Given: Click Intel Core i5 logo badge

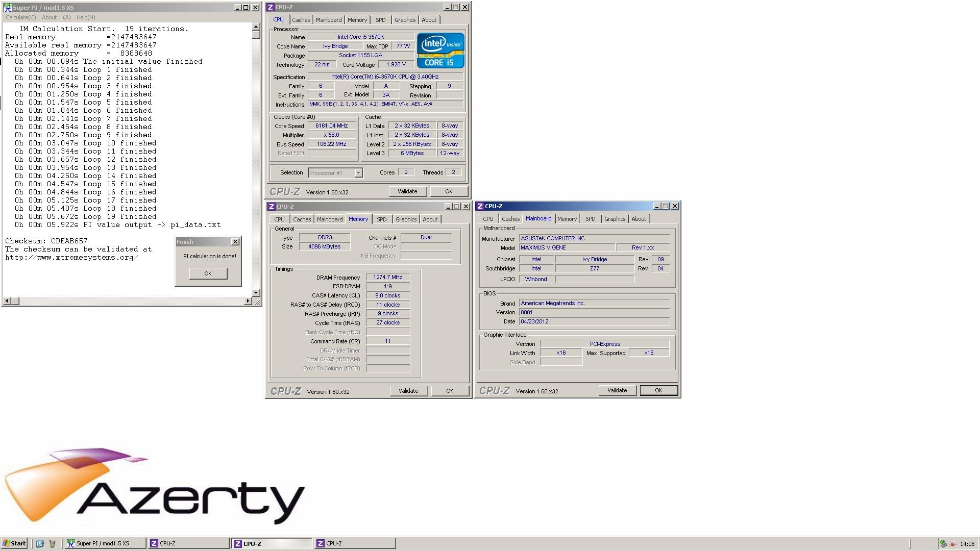Looking at the screenshot, I should pos(440,51).
